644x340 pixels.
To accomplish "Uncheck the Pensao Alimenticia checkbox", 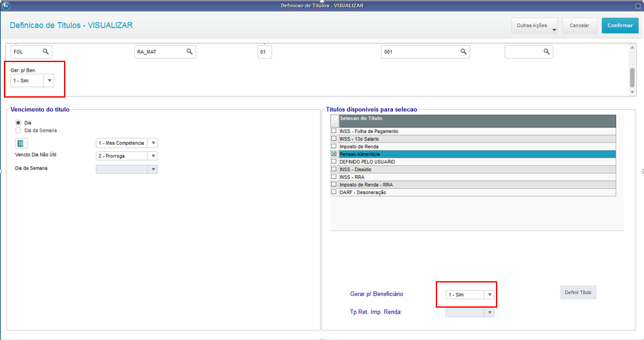I will point(334,154).
